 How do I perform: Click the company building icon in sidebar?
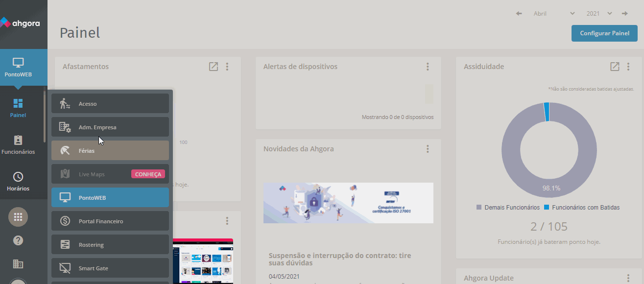point(18,264)
